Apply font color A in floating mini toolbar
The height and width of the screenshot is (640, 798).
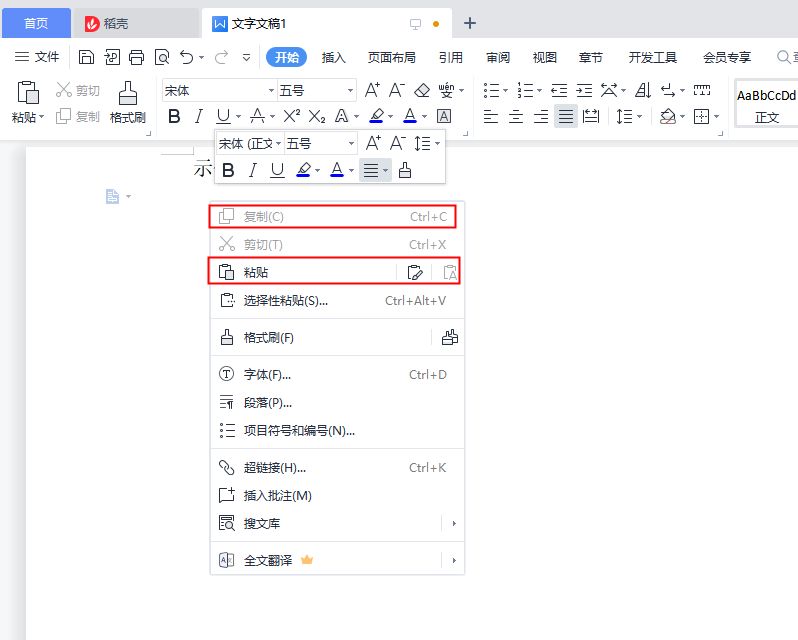(x=337, y=170)
